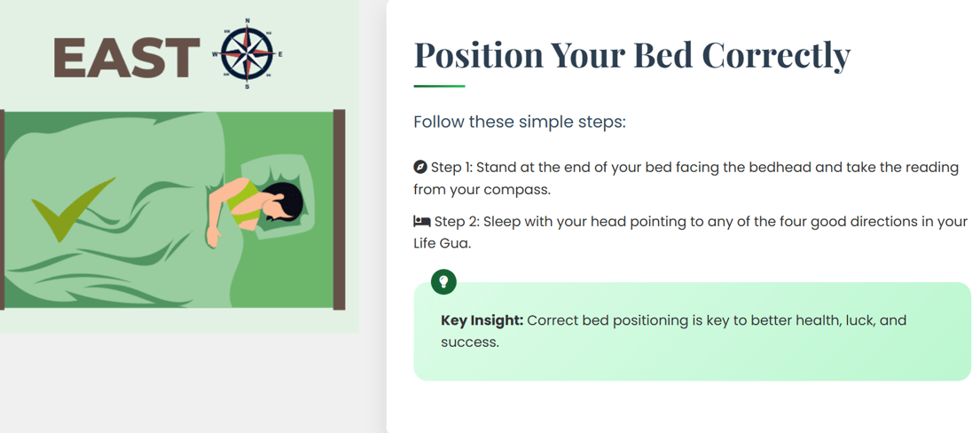Click the Position Your Bed Correctly title
This screenshot has height=433, width=980.
pyautogui.click(x=631, y=54)
